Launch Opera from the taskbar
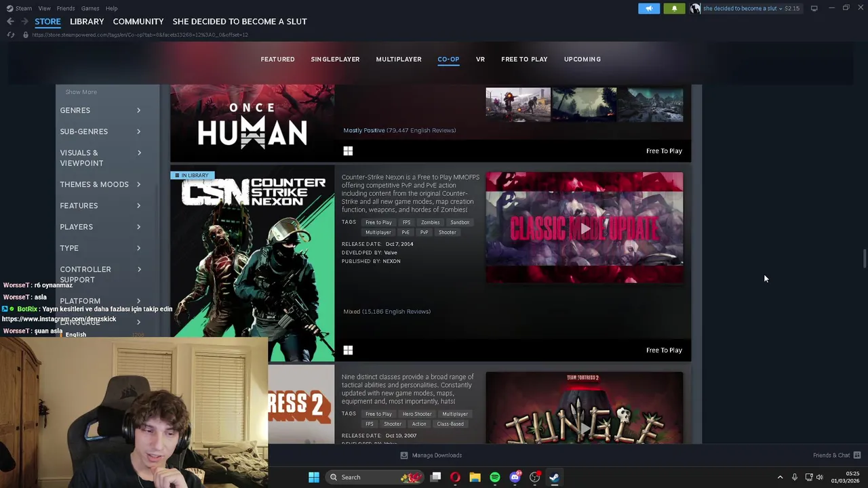Image resolution: width=868 pixels, height=488 pixels. tap(455, 477)
